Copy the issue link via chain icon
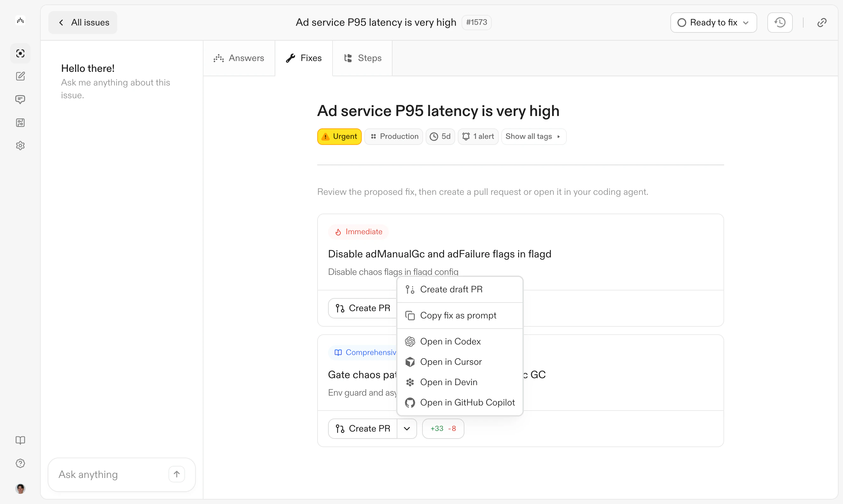Screen dimensions: 843x504 [822, 22]
